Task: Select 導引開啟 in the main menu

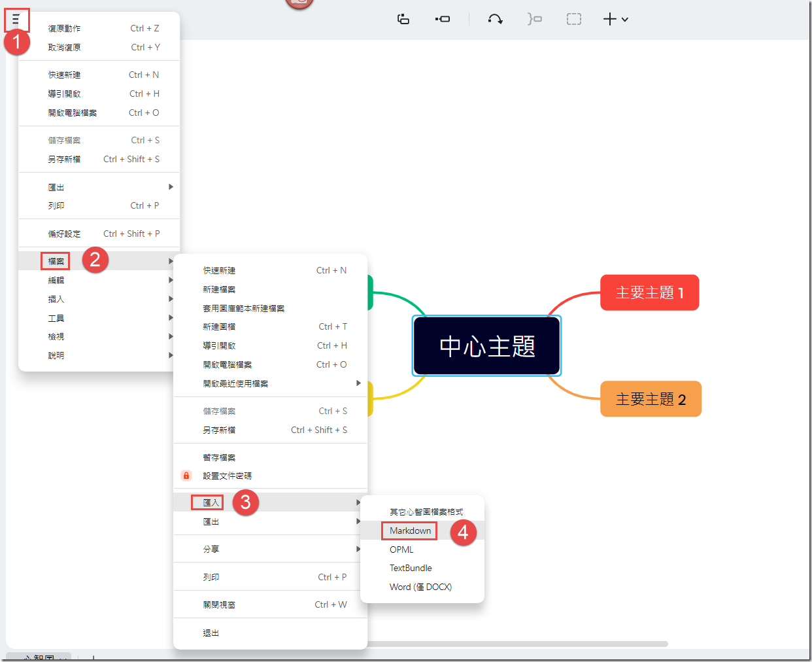Action: (99, 94)
